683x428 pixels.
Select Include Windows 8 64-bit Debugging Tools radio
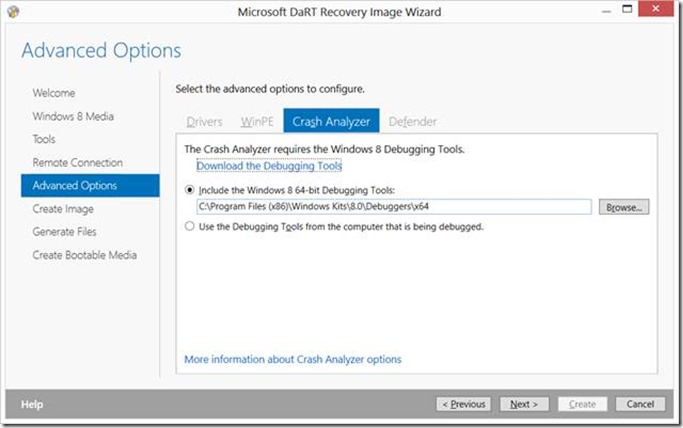click(x=189, y=190)
